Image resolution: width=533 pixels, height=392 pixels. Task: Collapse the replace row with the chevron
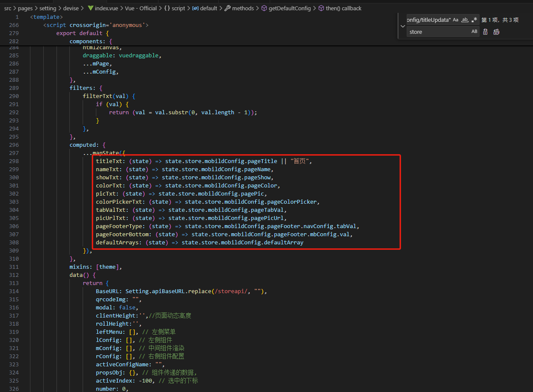click(x=402, y=26)
